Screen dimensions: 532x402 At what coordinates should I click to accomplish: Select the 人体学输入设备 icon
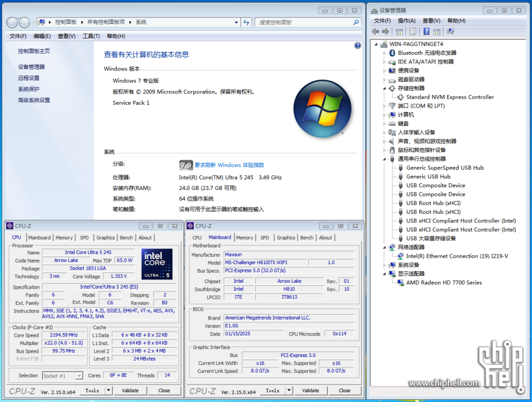(392, 132)
